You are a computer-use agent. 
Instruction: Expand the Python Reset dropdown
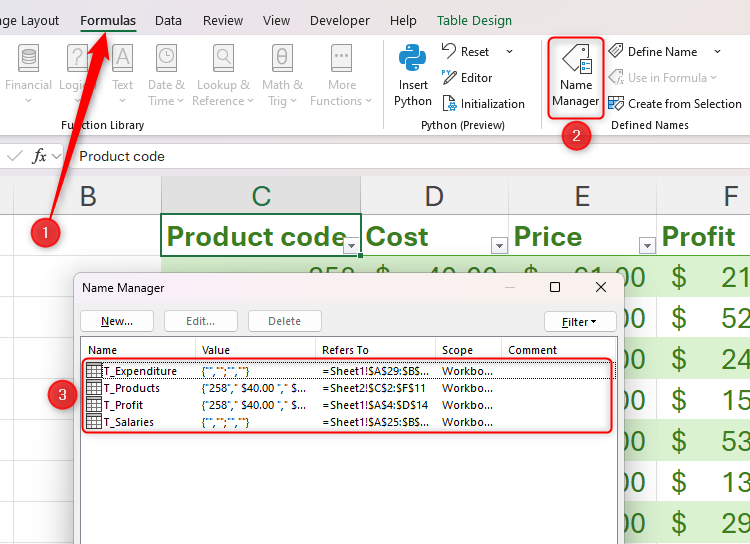509,52
